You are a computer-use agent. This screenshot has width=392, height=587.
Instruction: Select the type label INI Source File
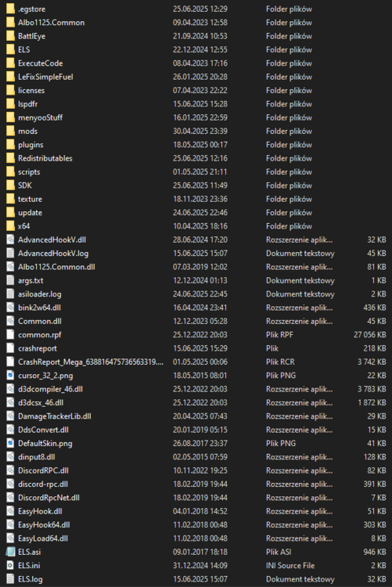pyautogui.click(x=290, y=565)
